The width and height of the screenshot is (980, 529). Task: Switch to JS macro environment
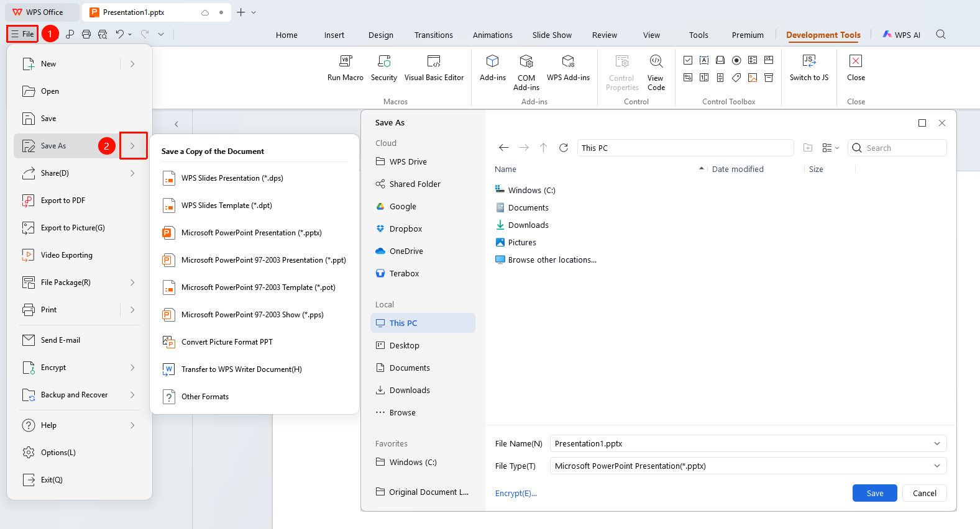(x=809, y=68)
